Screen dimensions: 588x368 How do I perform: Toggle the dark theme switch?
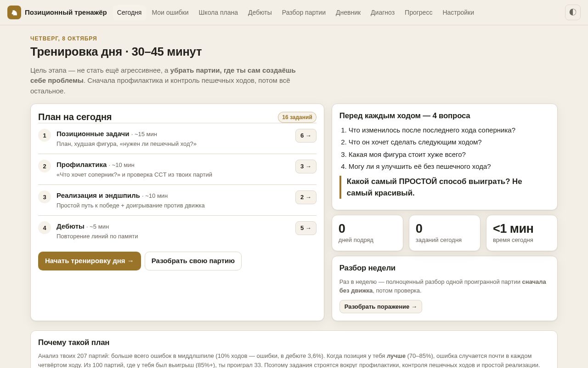pyautogui.click(x=573, y=12)
